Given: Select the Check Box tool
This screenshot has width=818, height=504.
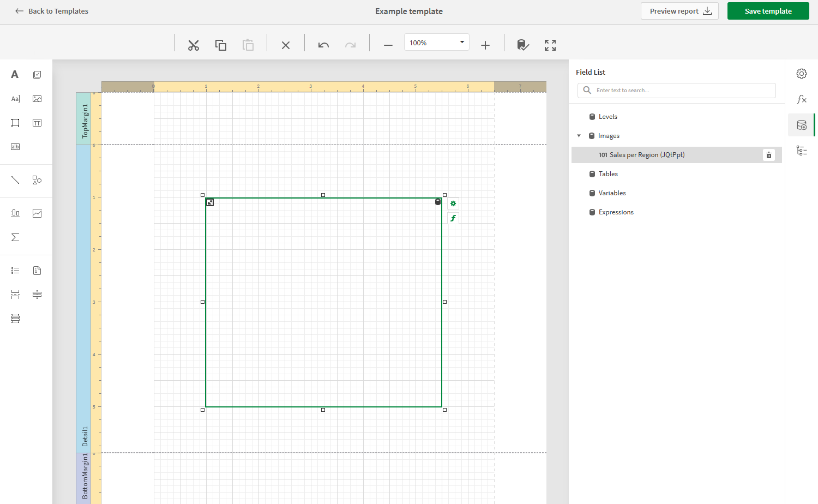Looking at the screenshot, I should [37, 74].
